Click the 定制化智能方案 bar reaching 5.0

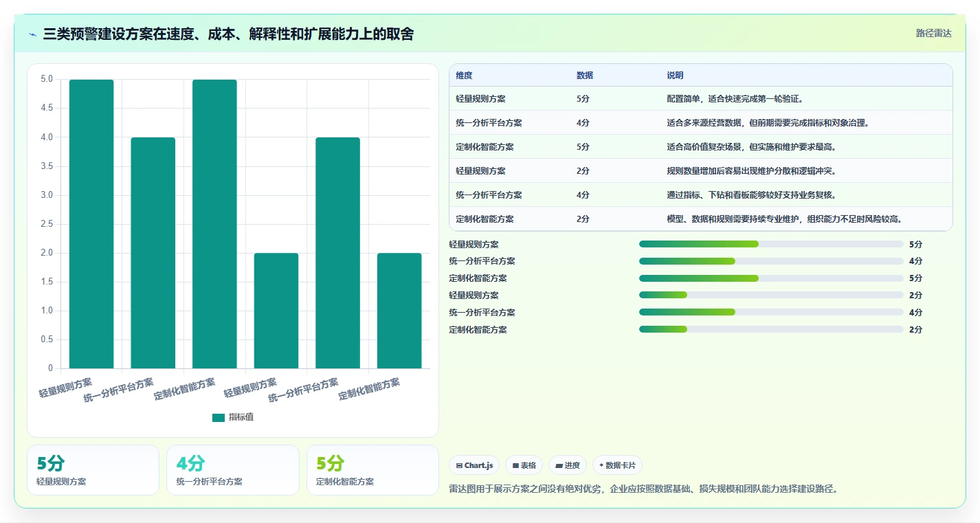pyautogui.click(x=214, y=224)
